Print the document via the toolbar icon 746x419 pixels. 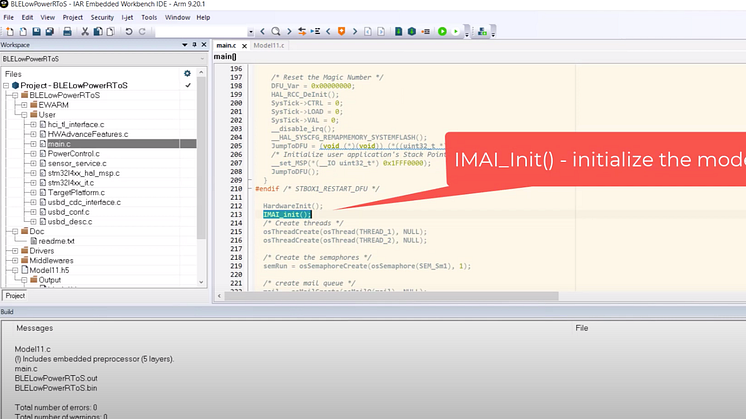[x=67, y=31]
